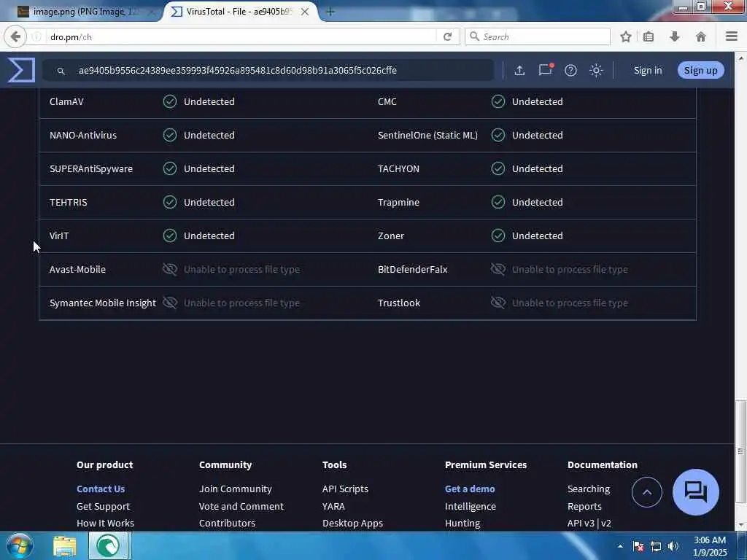Click the Symantec Mobile Insight engine name
Image resolution: width=747 pixels, height=560 pixels.
pyautogui.click(x=102, y=303)
